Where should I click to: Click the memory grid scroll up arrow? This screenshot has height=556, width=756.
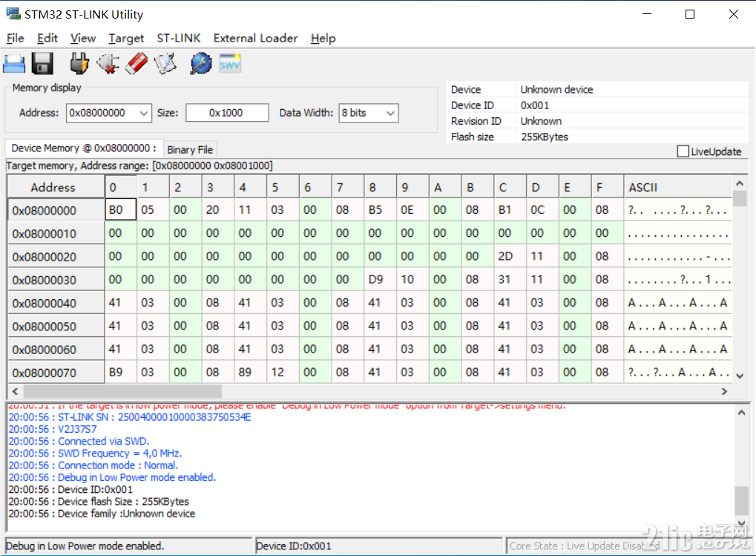740,183
